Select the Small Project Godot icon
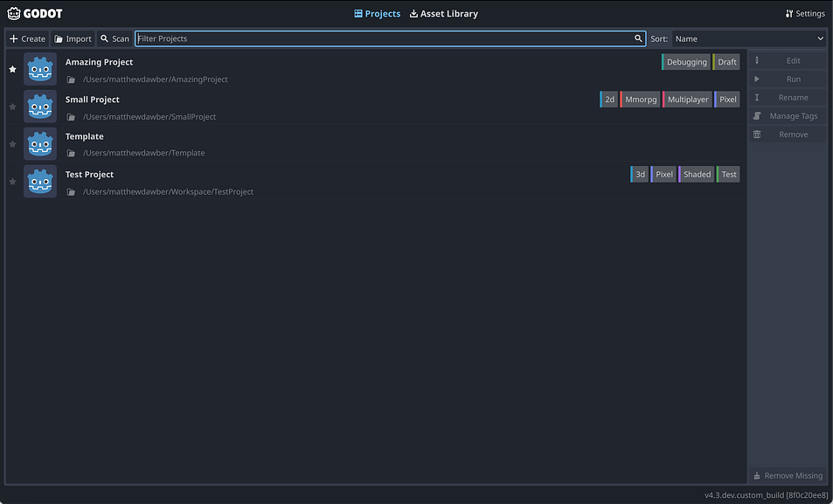 pos(40,107)
